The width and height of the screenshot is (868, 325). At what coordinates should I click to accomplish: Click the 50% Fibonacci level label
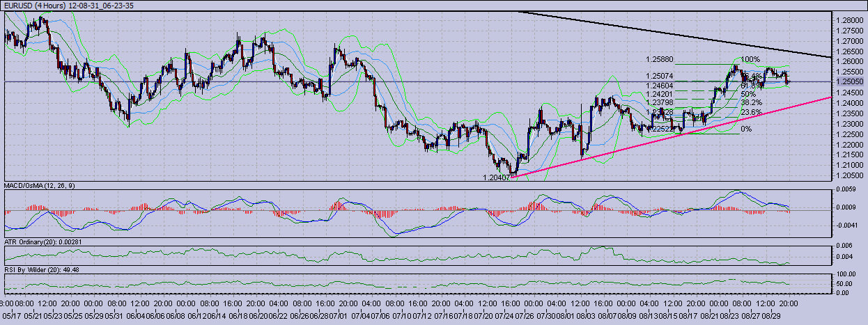coord(747,93)
